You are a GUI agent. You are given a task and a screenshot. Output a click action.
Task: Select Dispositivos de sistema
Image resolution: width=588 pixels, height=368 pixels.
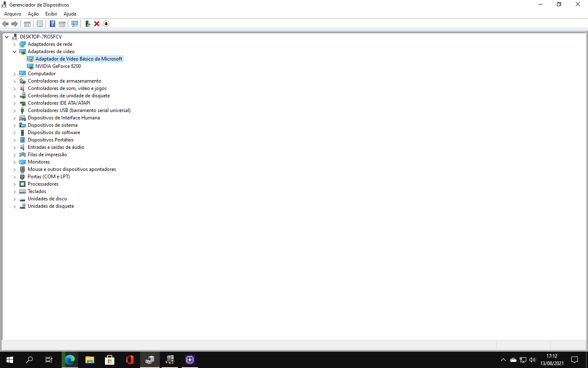pyautogui.click(x=53, y=125)
